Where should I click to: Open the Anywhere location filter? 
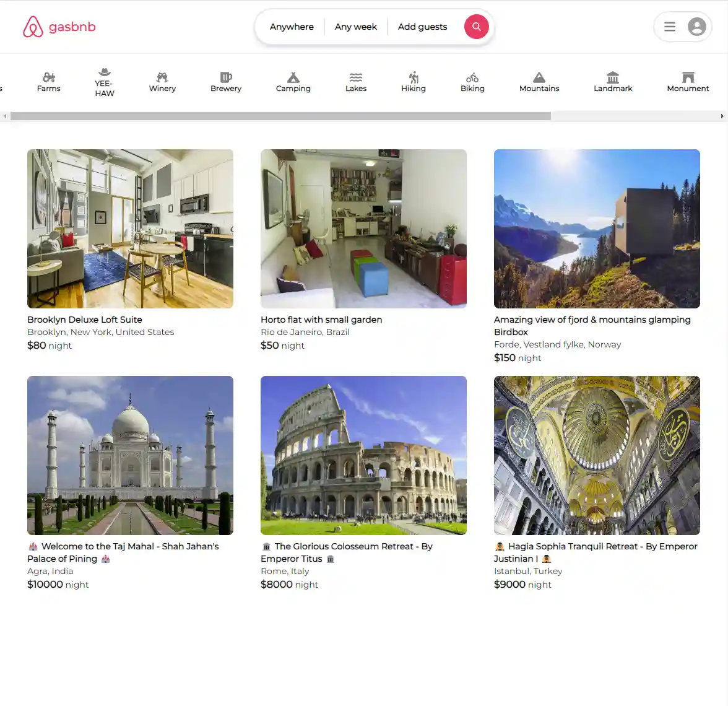click(292, 27)
